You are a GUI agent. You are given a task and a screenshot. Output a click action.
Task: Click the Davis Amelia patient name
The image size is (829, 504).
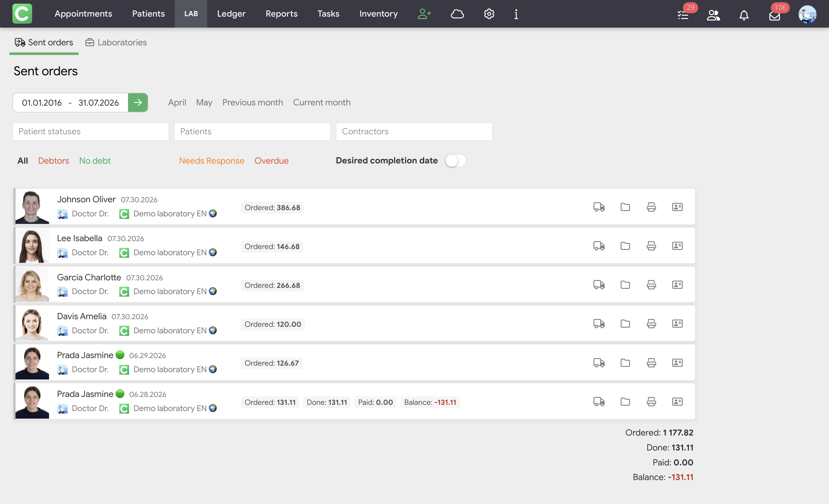pos(81,316)
